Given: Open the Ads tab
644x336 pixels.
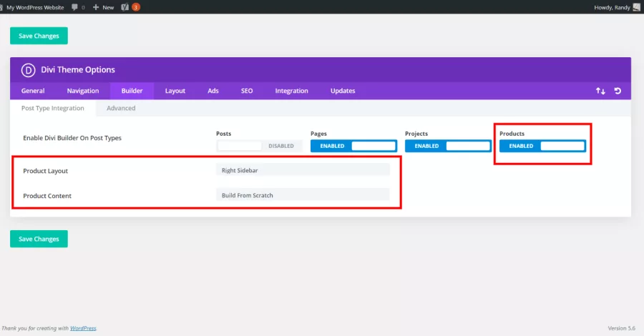Looking at the screenshot, I should pyautogui.click(x=213, y=91).
